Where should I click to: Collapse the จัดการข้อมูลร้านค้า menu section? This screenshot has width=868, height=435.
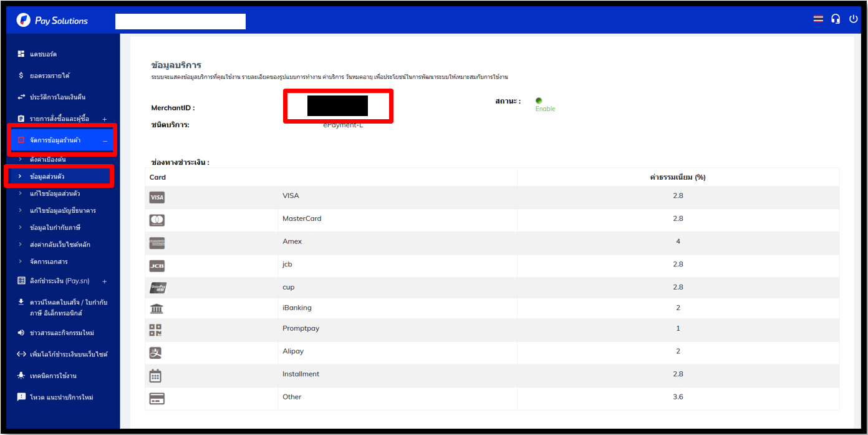pyautogui.click(x=105, y=141)
